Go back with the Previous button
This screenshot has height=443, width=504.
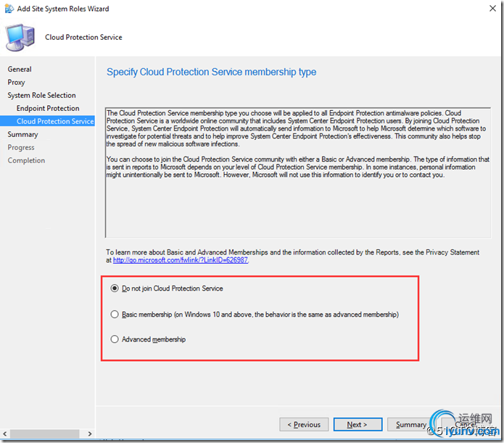pyautogui.click(x=304, y=425)
